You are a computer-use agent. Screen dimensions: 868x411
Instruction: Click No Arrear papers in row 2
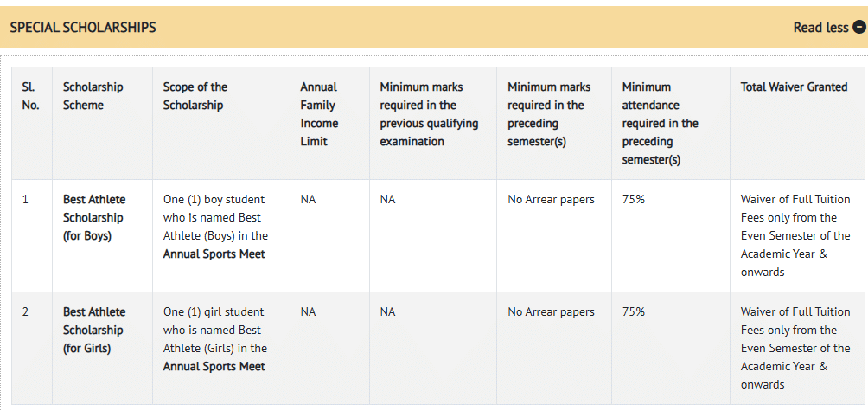(x=551, y=312)
